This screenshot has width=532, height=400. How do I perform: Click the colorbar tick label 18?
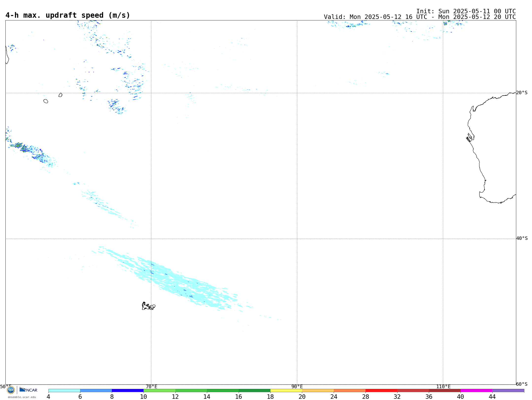click(270, 397)
